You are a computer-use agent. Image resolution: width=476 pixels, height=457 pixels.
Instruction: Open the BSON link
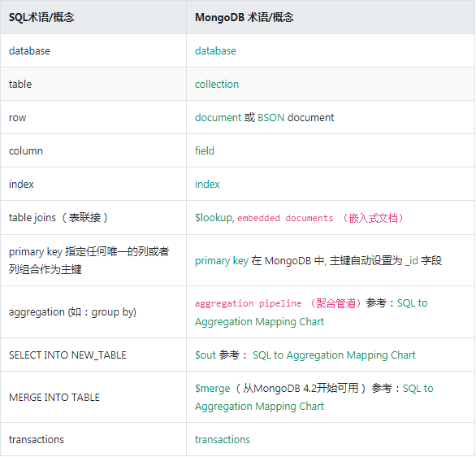pyautogui.click(x=270, y=117)
